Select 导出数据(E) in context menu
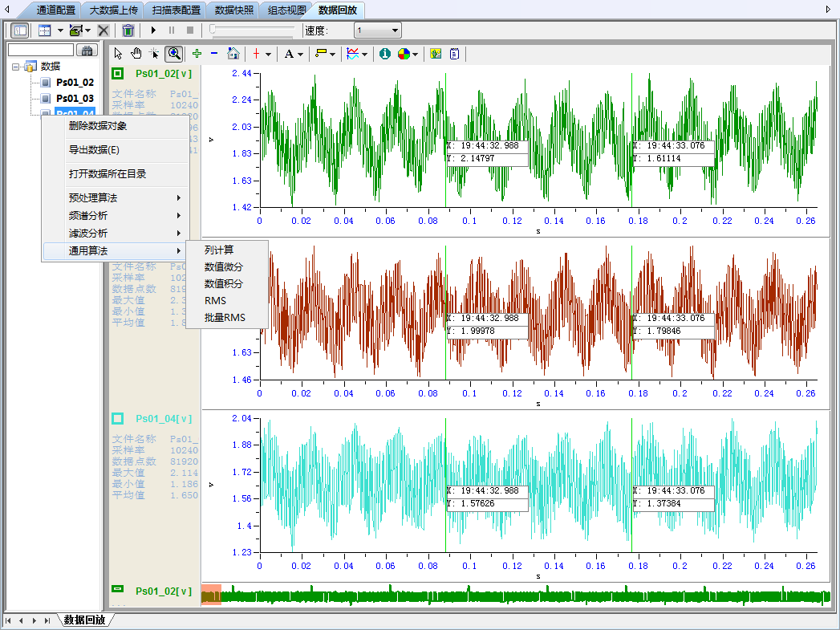Viewport: 840px width, 630px height. coord(94,150)
